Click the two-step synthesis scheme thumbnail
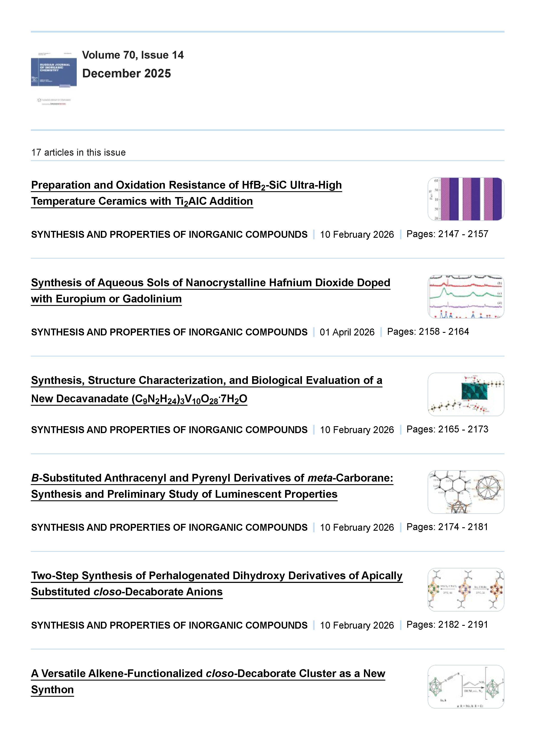Image resolution: width=534 pixels, height=756 pixels. pyautogui.click(x=465, y=590)
